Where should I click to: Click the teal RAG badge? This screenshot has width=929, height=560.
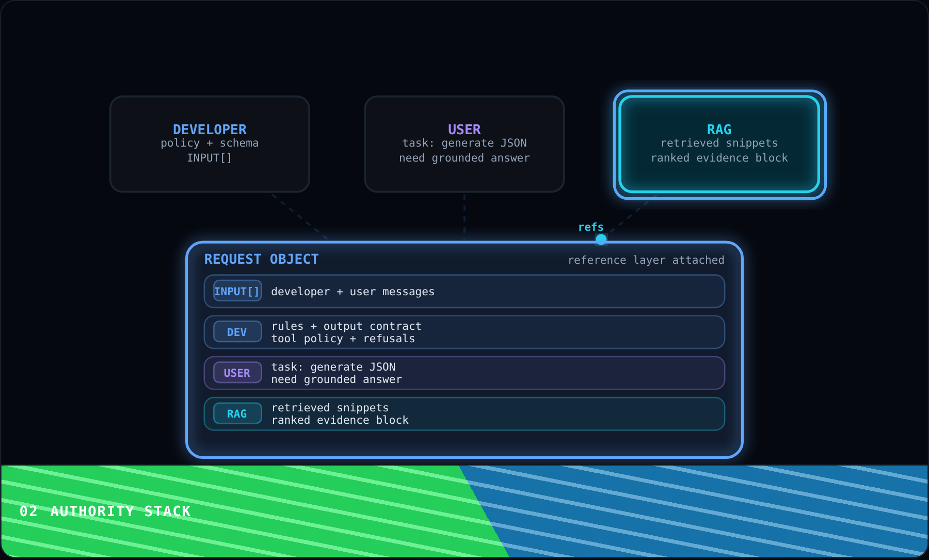[237, 413]
